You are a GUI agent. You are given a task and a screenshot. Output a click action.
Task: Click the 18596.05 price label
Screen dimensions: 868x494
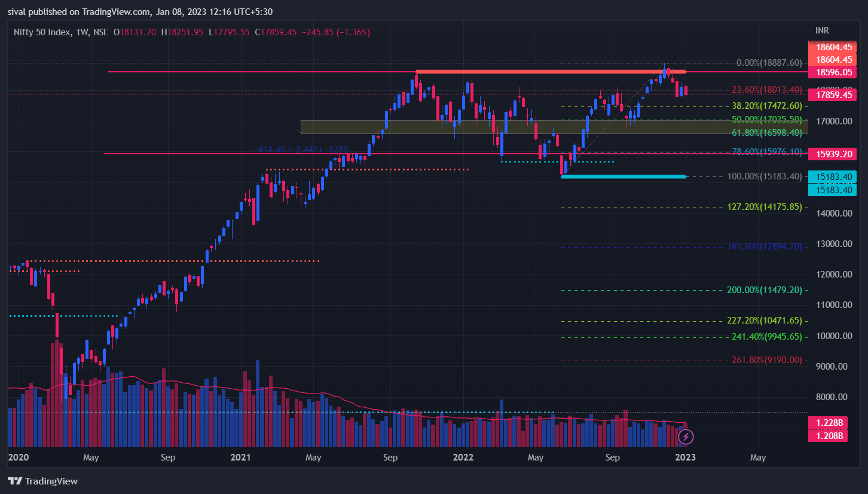point(832,72)
